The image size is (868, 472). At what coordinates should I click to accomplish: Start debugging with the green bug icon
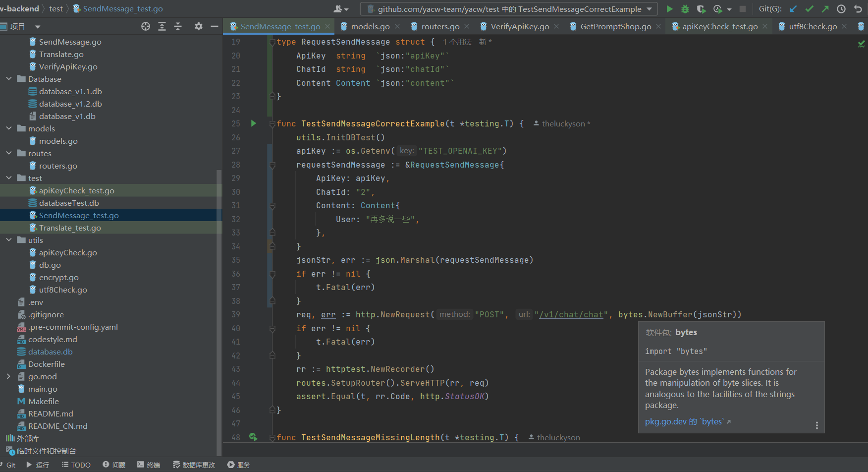point(685,9)
